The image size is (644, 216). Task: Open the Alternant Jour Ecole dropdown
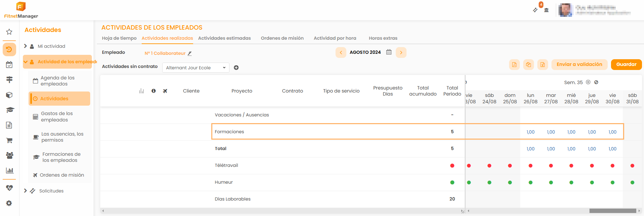195,68
